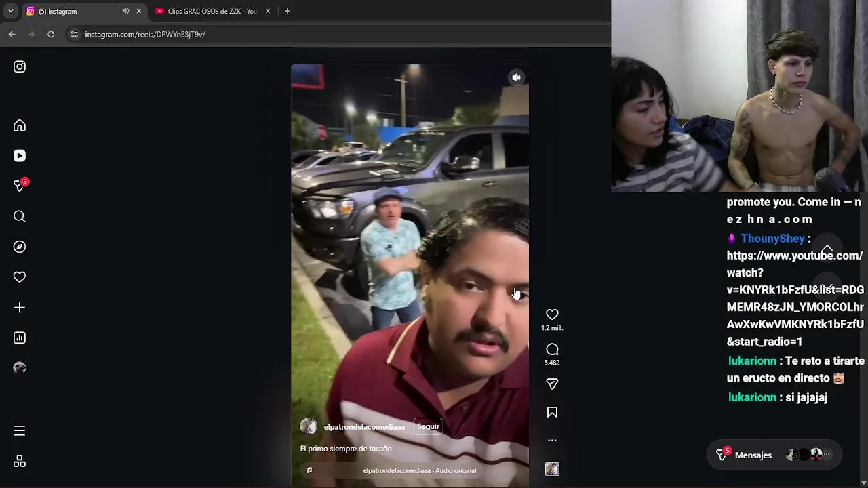The height and width of the screenshot is (488, 868).
Task: Click the 1,2 mill. likes count
Action: (552, 328)
